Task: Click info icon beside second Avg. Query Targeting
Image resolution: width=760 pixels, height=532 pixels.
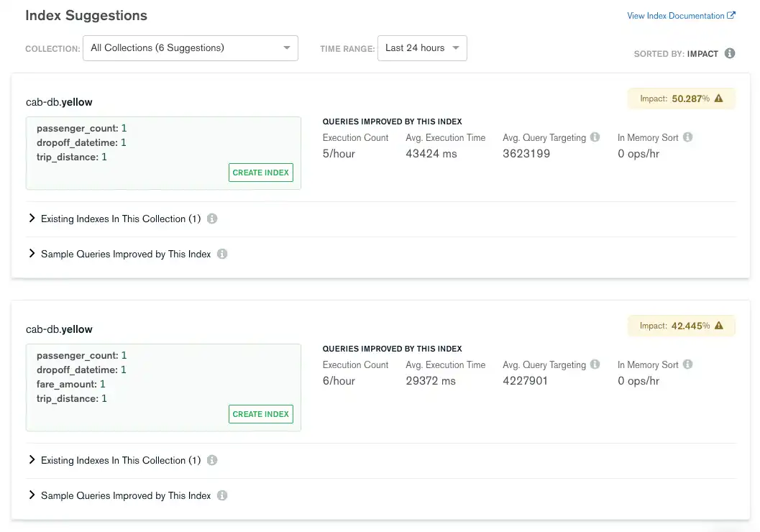Action: click(595, 364)
